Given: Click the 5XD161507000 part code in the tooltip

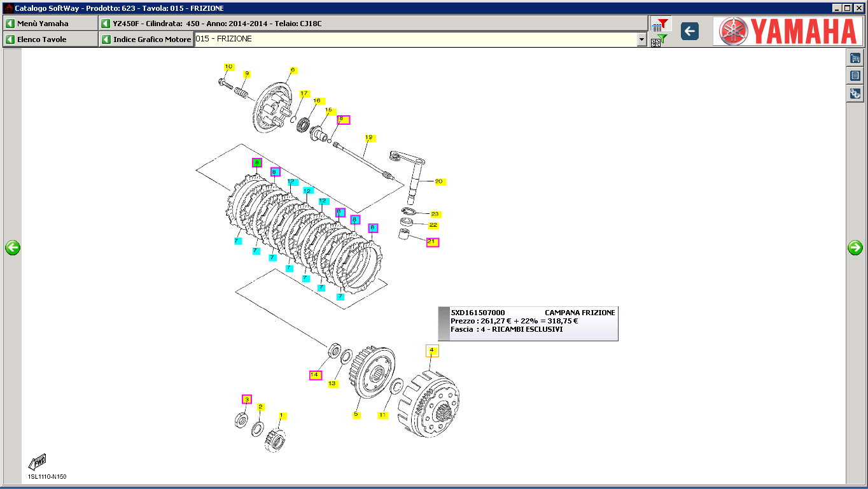Looking at the screenshot, I should coord(478,313).
